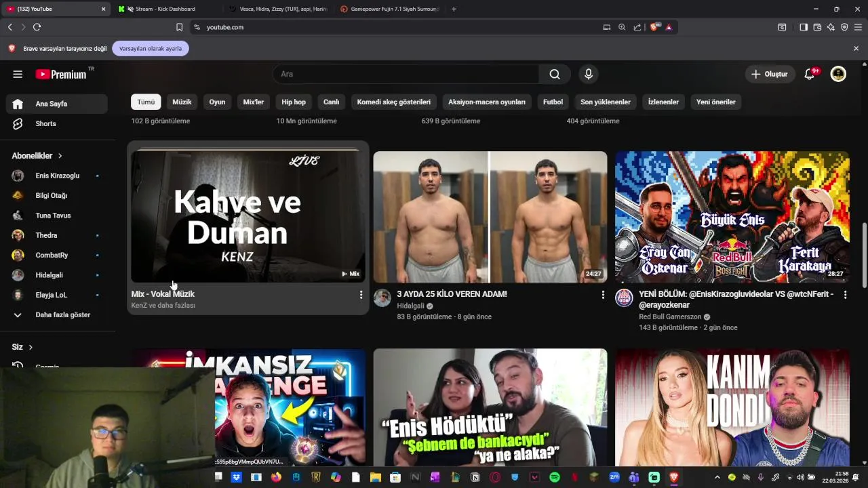Select the Canlı filter chip

coord(331,102)
